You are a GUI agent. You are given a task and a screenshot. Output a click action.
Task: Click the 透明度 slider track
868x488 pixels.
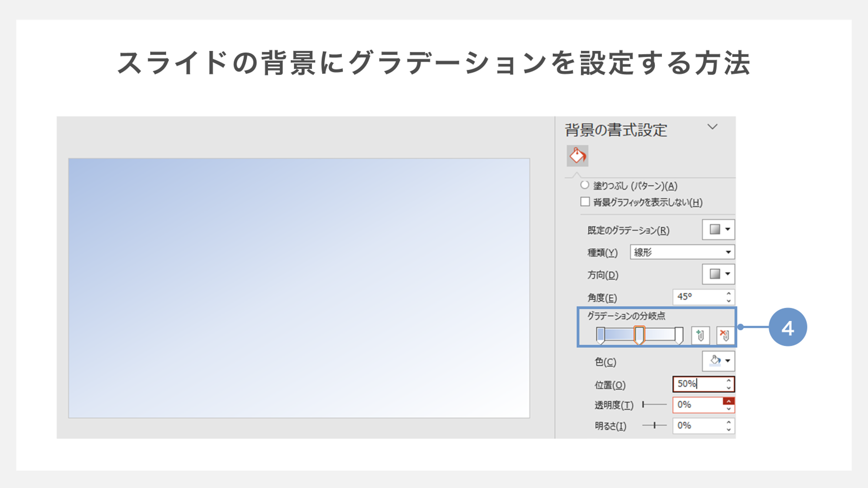point(654,404)
